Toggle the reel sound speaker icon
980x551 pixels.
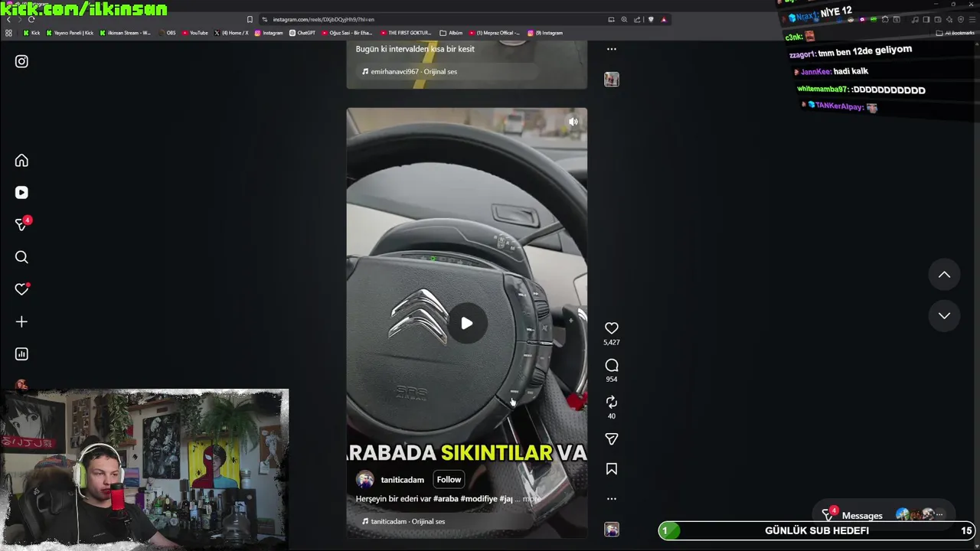point(573,121)
